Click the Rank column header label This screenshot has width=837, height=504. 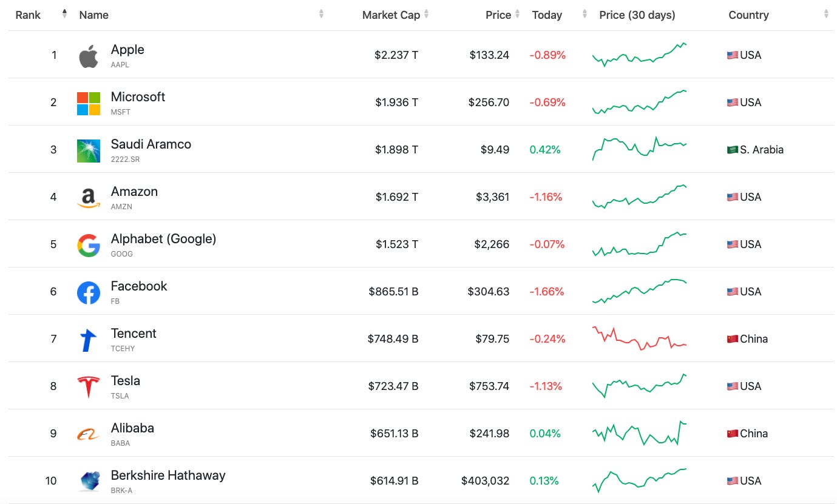click(28, 15)
